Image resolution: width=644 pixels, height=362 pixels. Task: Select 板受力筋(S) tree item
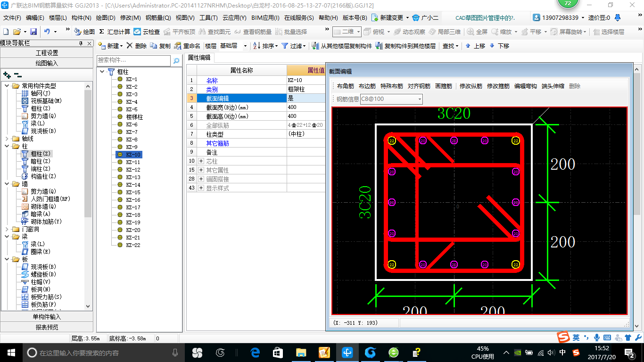pyautogui.click(x=42, y=297)
